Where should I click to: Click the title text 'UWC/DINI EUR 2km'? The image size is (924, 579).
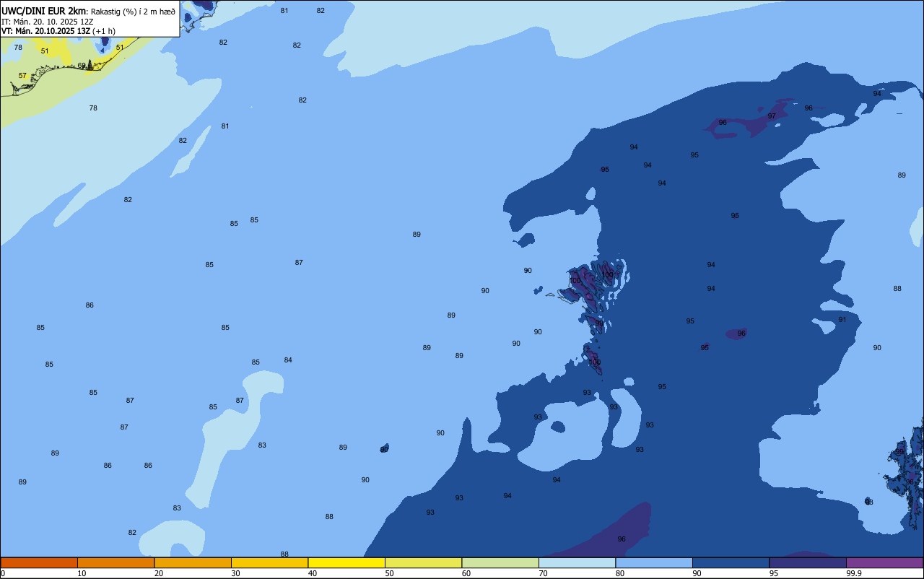click(43, 11)
